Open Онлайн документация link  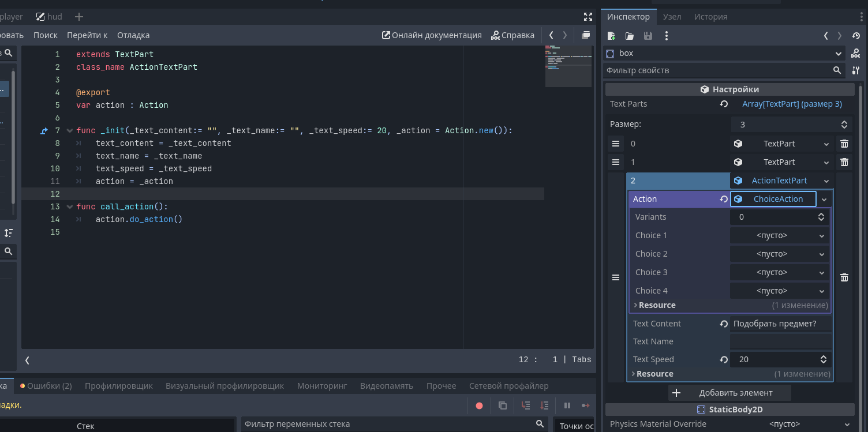[x=432, y=35]
